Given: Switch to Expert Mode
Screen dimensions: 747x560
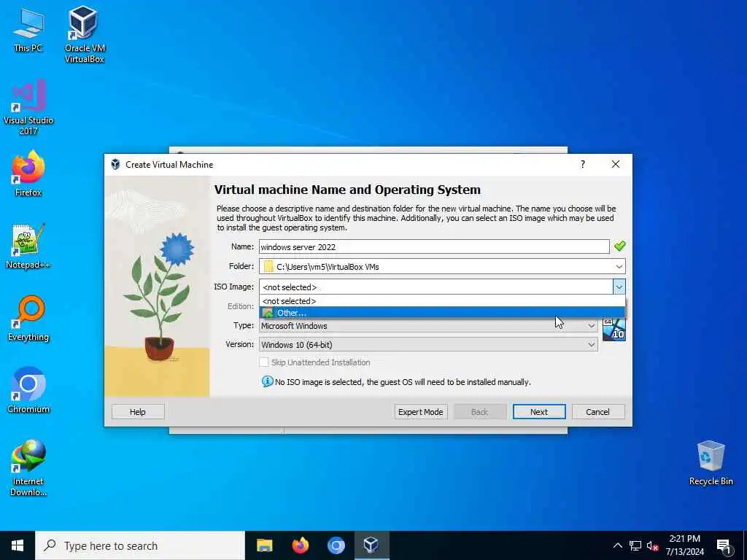Looking at the screenshot, I should (x=421, y=412).
